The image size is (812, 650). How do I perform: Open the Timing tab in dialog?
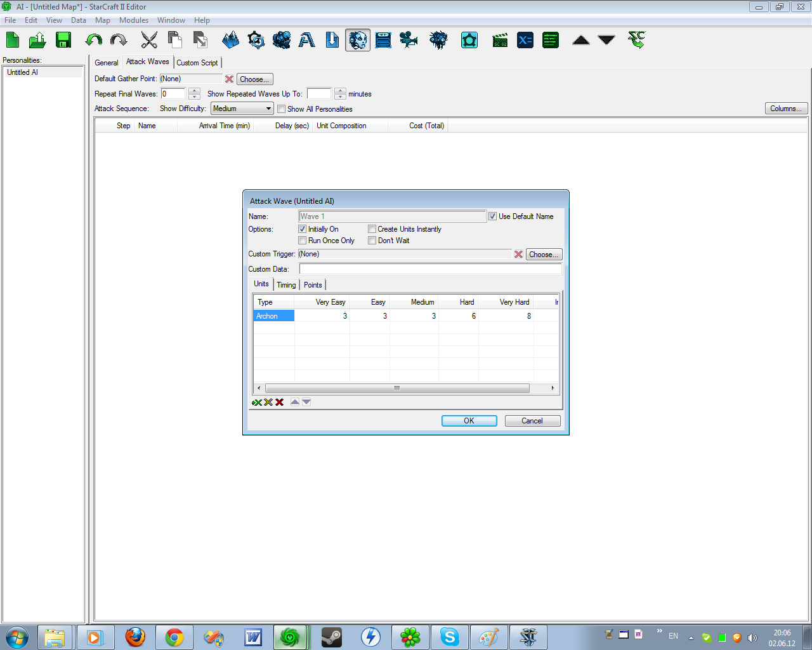[286, 284]
